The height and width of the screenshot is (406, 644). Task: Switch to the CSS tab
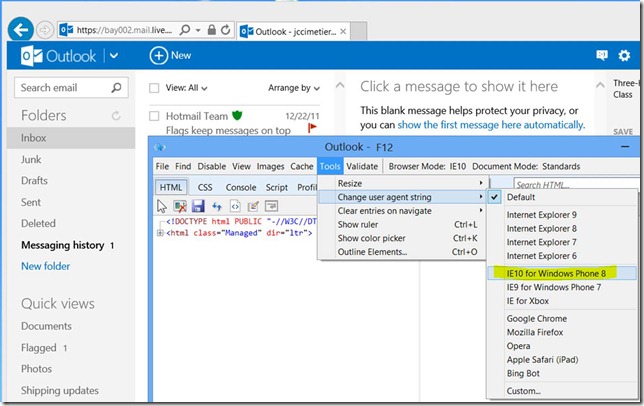pyautogui.click(x=205, y=188)
